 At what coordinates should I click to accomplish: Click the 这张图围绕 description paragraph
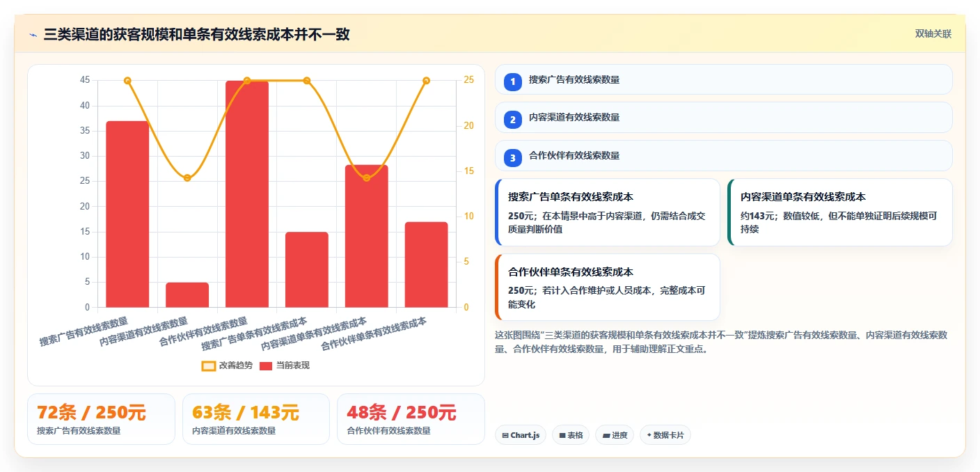pyautogui.click(x=721, y=342)
